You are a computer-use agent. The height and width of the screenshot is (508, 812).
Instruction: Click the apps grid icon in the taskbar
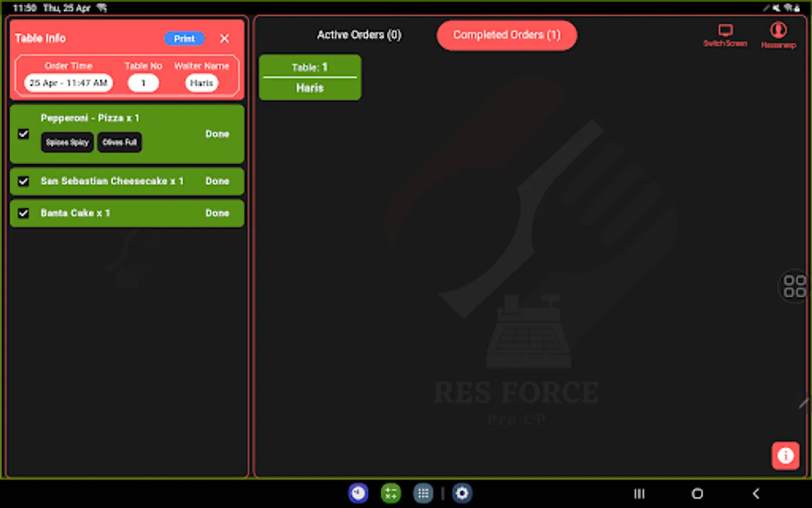click(423, 493)
